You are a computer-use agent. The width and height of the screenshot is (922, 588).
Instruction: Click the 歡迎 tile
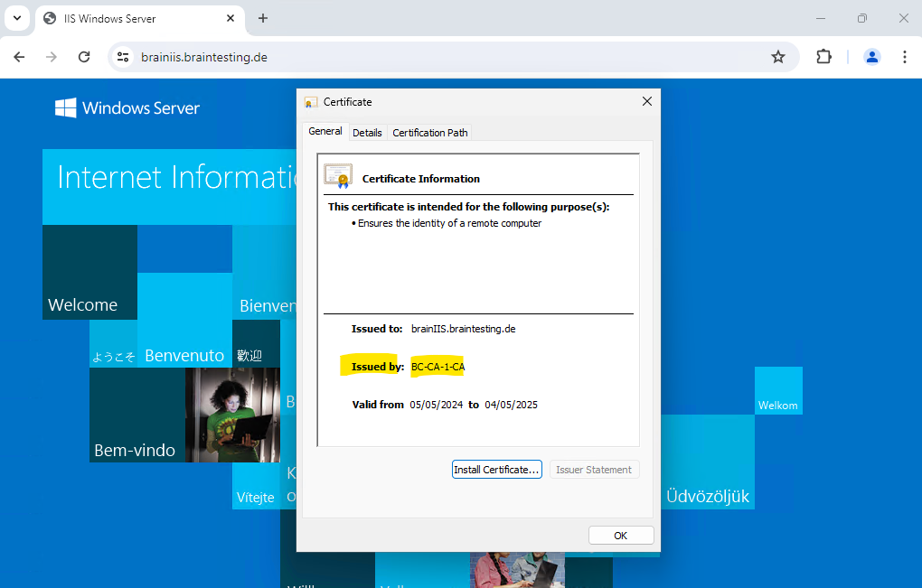[257, 343]
